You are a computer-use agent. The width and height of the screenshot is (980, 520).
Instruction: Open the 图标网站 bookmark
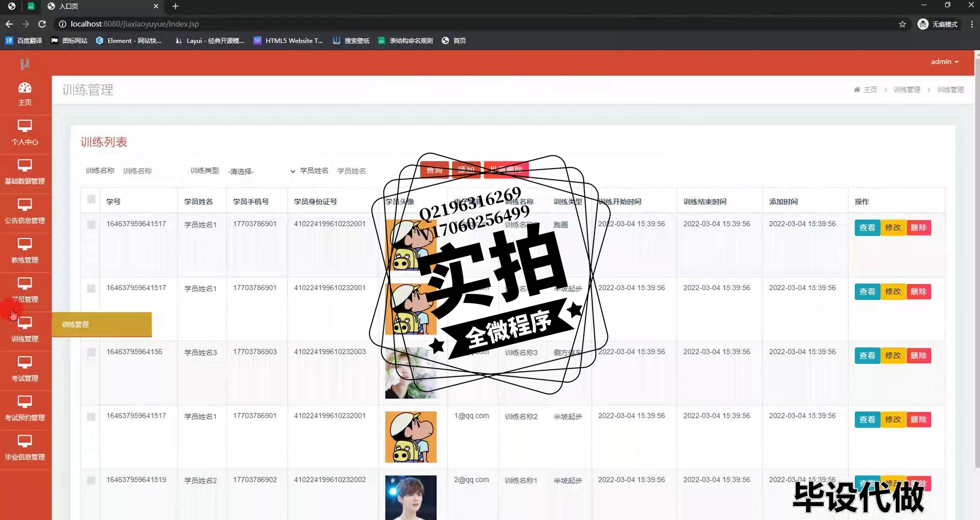pos(69,40)
